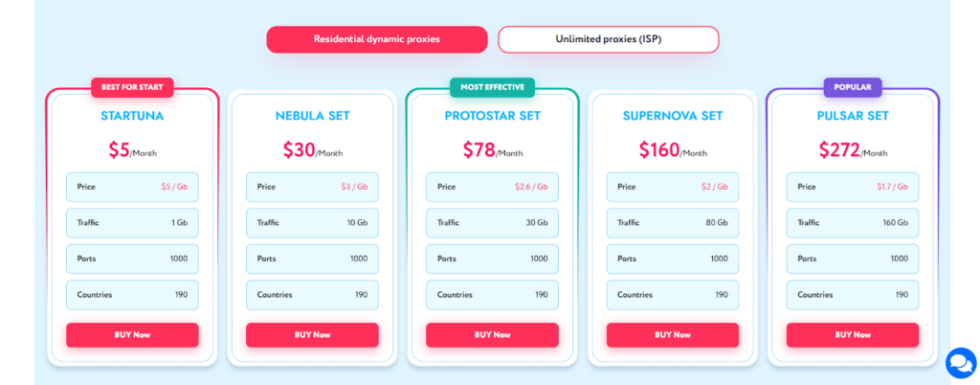Click the $2 / Gb Price row

point(672,187)
